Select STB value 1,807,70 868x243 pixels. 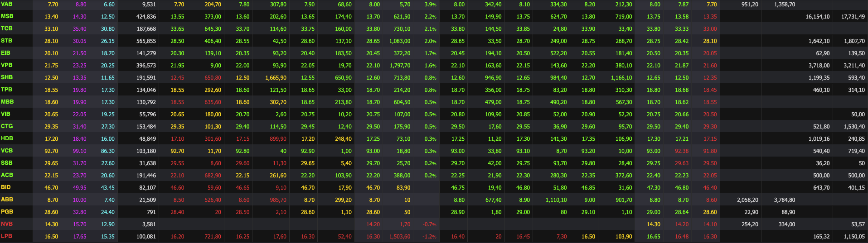(855, 41)
